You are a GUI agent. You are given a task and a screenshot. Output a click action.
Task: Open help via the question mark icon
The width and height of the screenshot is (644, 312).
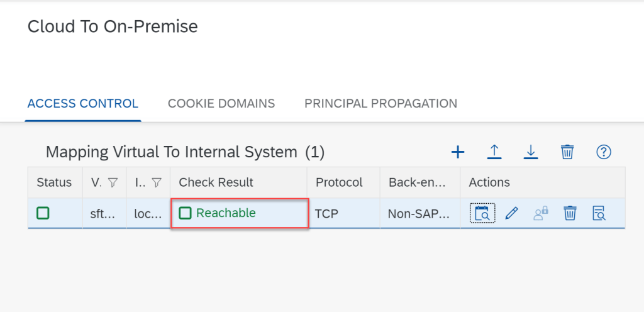point(604,152)
